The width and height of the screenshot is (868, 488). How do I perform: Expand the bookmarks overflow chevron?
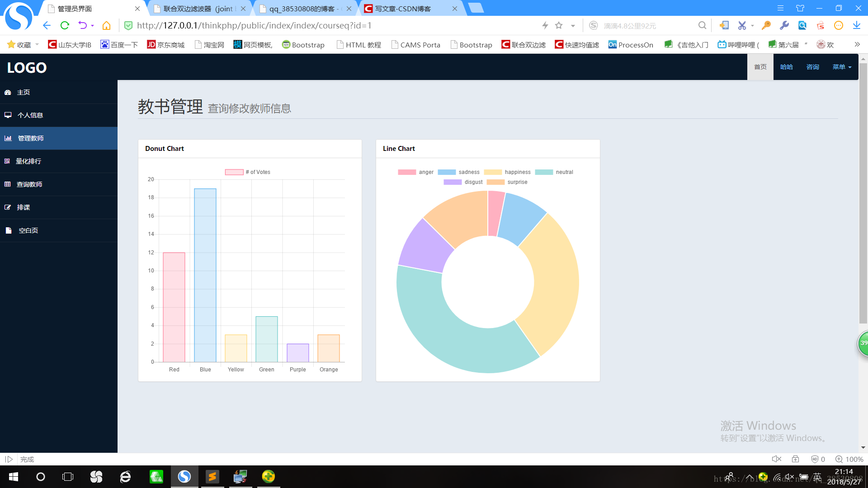(857, 44)
